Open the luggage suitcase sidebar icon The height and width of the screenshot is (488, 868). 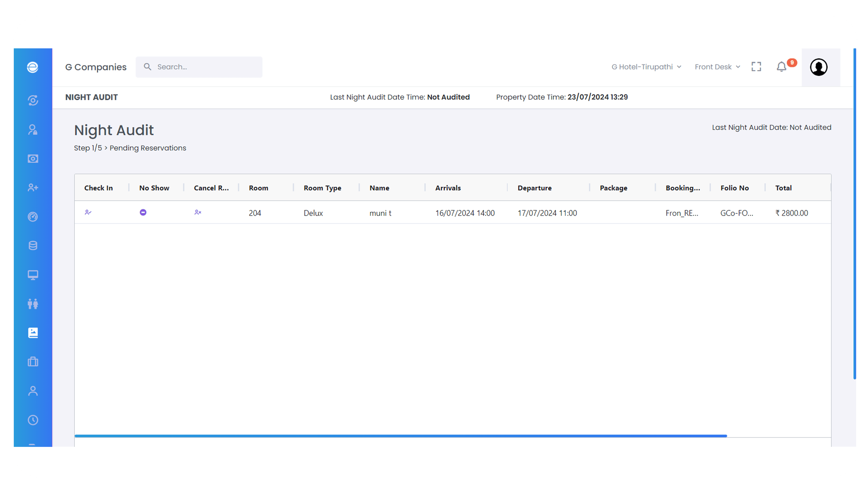click(33, 362)
